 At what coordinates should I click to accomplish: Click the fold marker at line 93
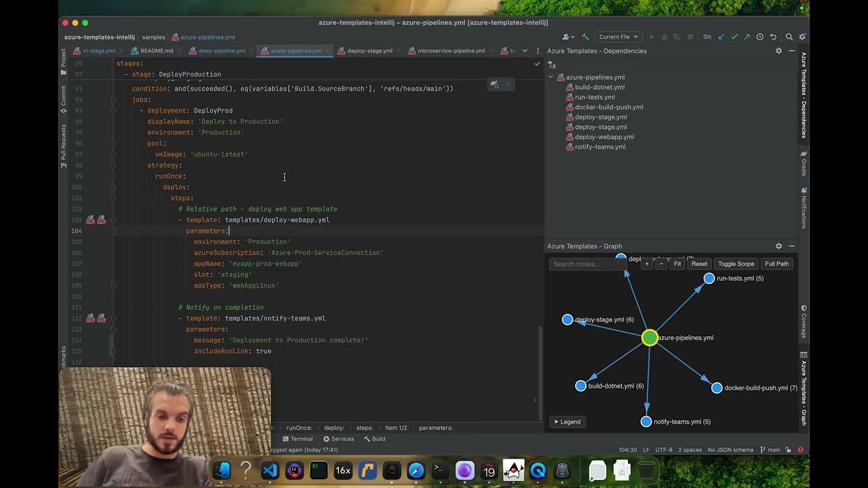tap(113, 110)
